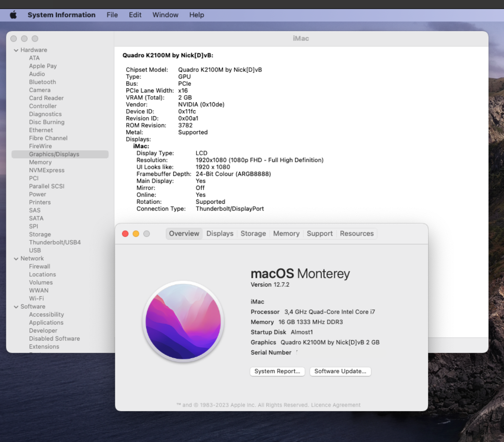The height and width of the screenshot is (442, 504).
Task: Select Disabled Software in the sidebar
Action: (x=54, y=339)
